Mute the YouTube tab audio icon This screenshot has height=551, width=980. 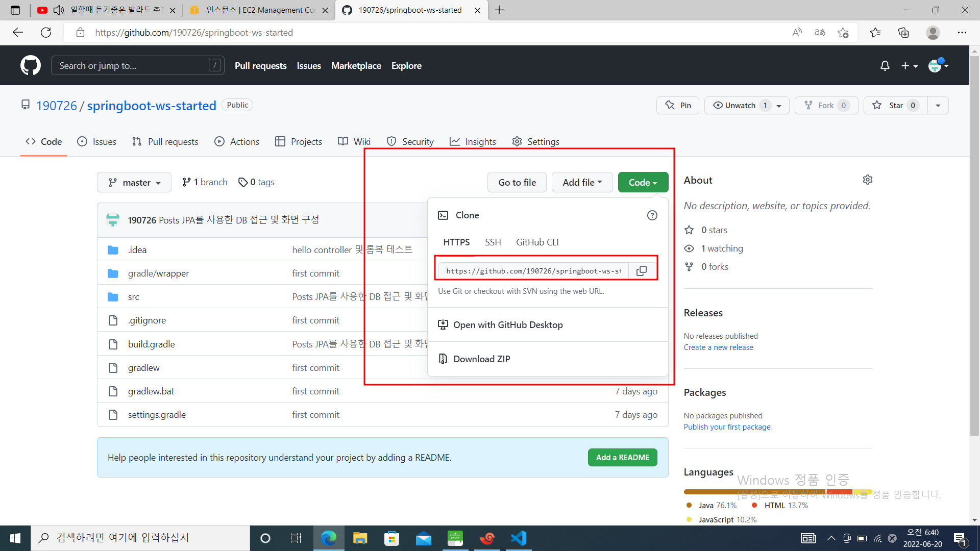tap(59, 10)
